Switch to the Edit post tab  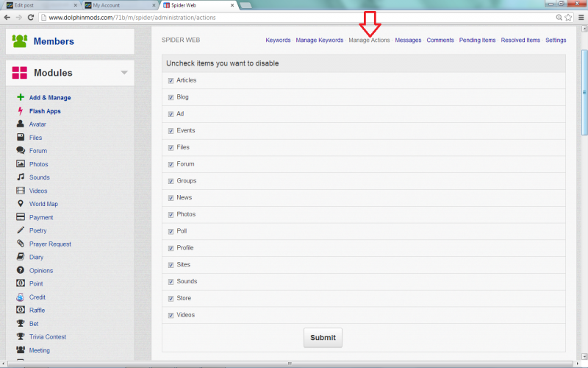pos(40,5)
